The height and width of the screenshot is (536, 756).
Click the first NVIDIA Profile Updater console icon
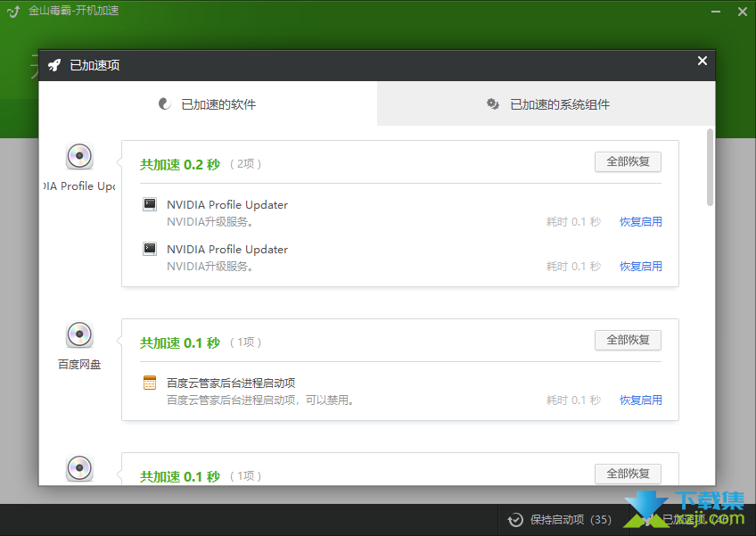pyautogui.click(x=150, y=204)
